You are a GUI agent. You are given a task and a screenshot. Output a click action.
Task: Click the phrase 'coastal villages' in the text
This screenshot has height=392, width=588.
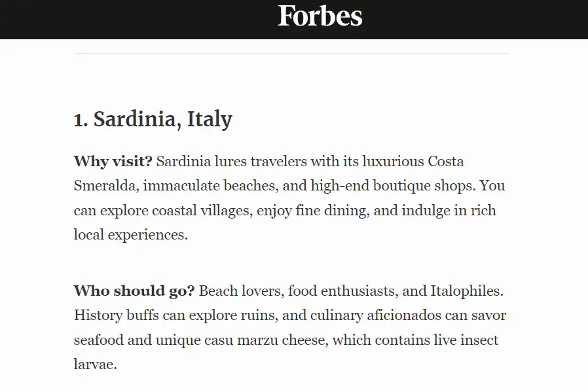200,211
